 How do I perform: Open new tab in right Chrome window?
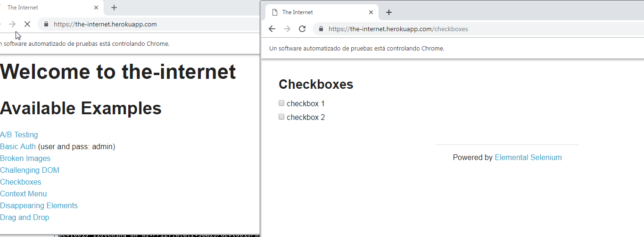coord(389,12)
